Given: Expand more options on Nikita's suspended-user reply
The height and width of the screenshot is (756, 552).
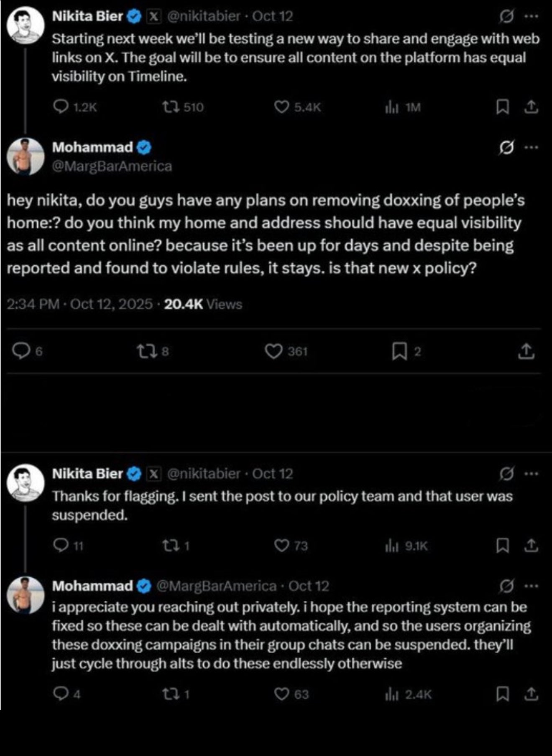Looking at the screenshot, I should (x=531, y=474).
